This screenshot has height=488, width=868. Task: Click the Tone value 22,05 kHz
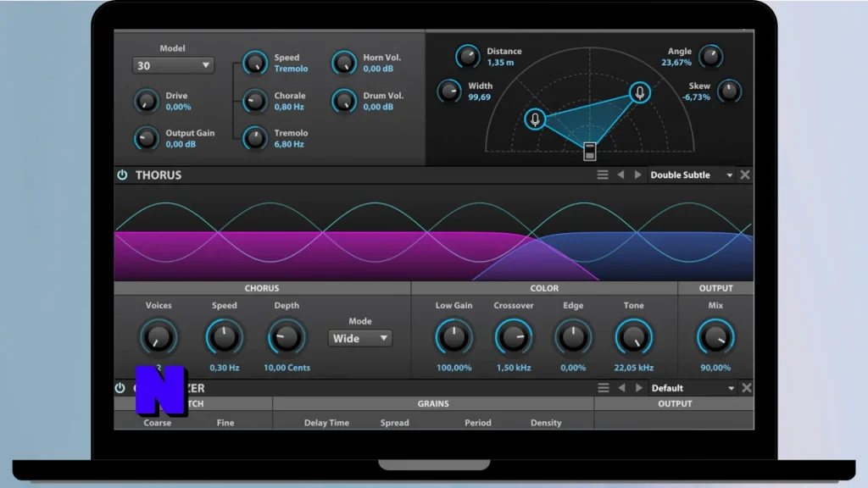click(x=634, y=368)
